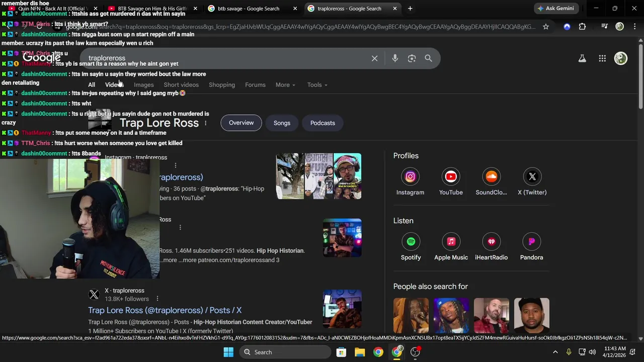Image resolution: width=644 pixels, height=362 pixels.
Task: Select the Podcasts chip
Action: [323, 123]
